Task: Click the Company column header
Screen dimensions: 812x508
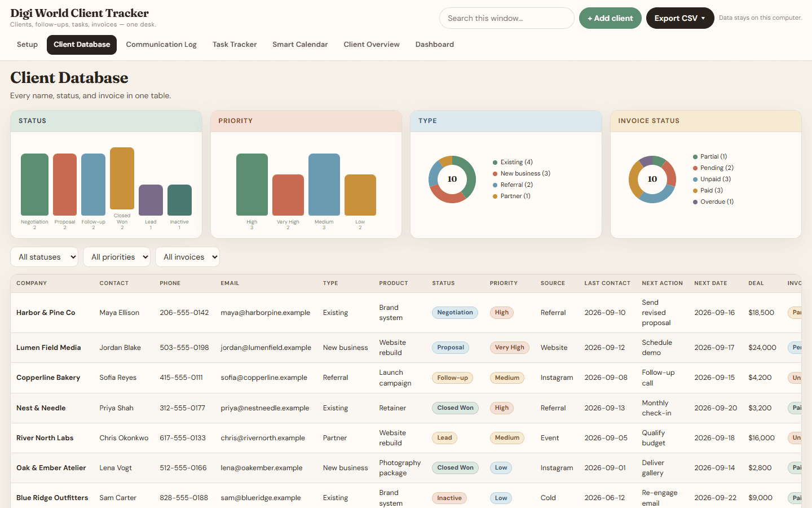Action: (x=32, y=283)
